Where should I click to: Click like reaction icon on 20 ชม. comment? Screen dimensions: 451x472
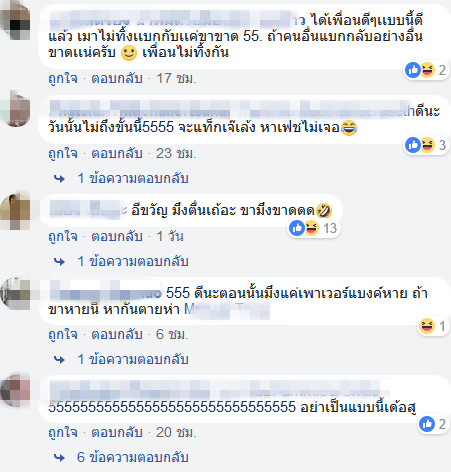[427, 424]
